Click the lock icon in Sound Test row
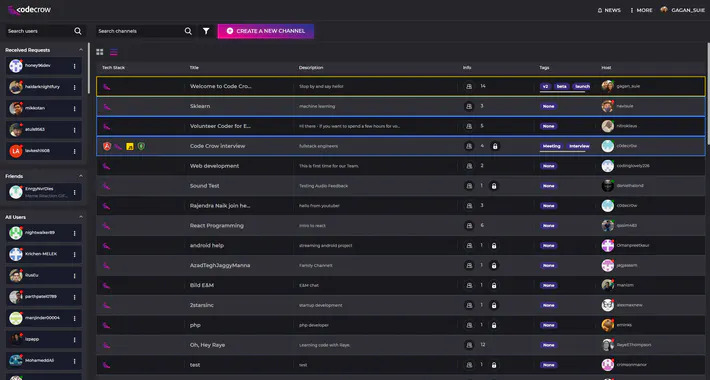The height and width of the screenshot is (380, 710). pyautogui.click(x=494, y=186)
